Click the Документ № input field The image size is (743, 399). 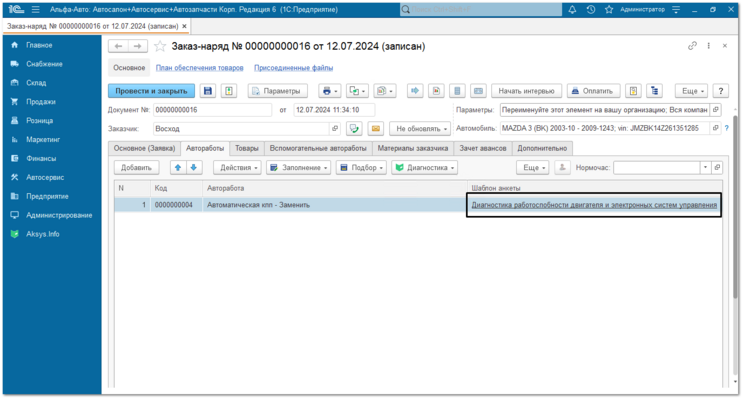(212, 109)
